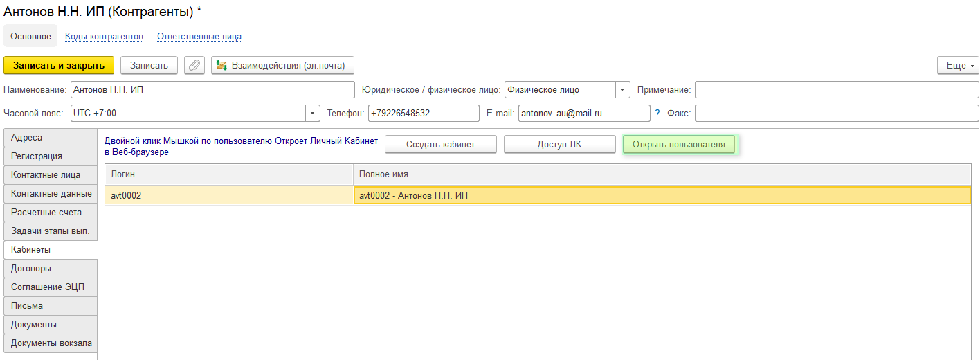
Task: Click the Создать кабинет button
Action: tap(440, 144)
